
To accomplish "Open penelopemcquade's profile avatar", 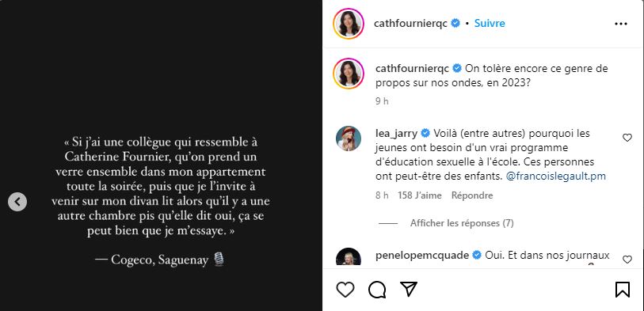I will pyautogui.click(x=349, y=256).
